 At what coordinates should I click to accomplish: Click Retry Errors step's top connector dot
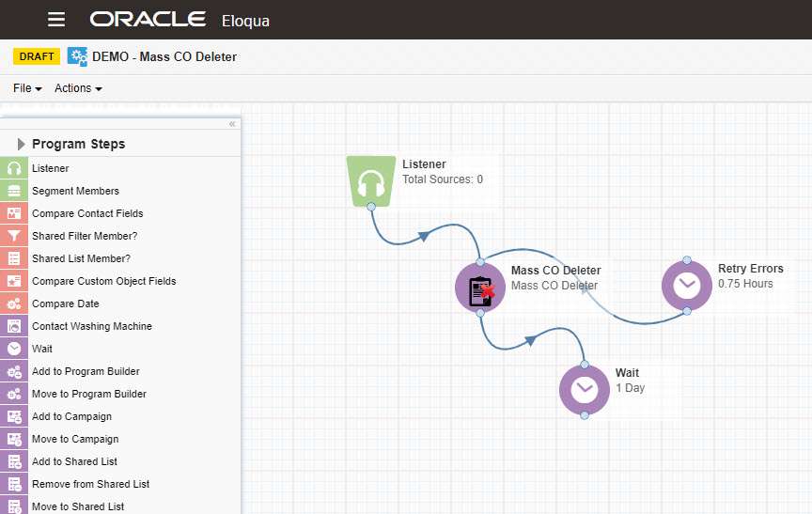click(x=687, y=260)
